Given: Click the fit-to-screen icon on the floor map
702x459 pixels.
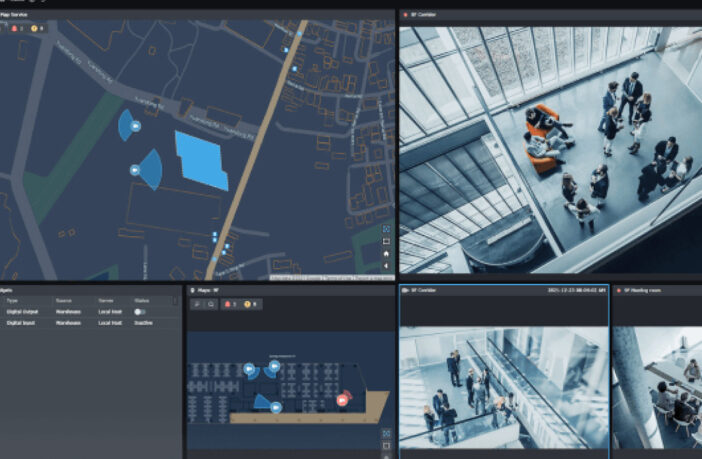Looking at the screenshot, I should [386, 433].
